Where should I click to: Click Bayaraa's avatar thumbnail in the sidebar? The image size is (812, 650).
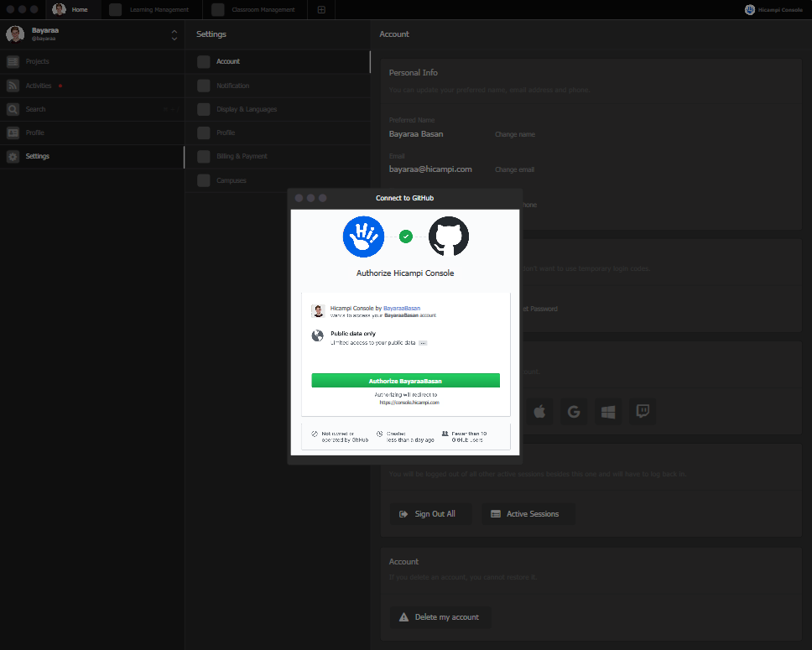tap(14, 34)
